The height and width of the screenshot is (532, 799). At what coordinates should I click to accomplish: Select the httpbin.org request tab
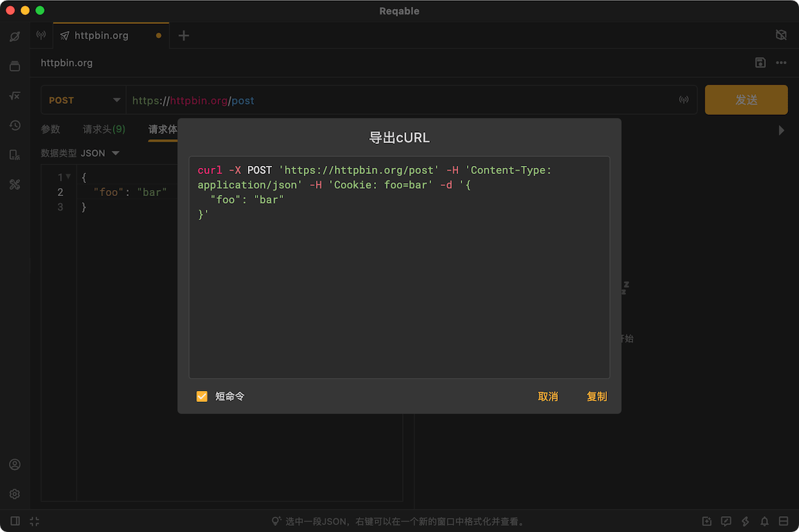(x=111, y=36)
